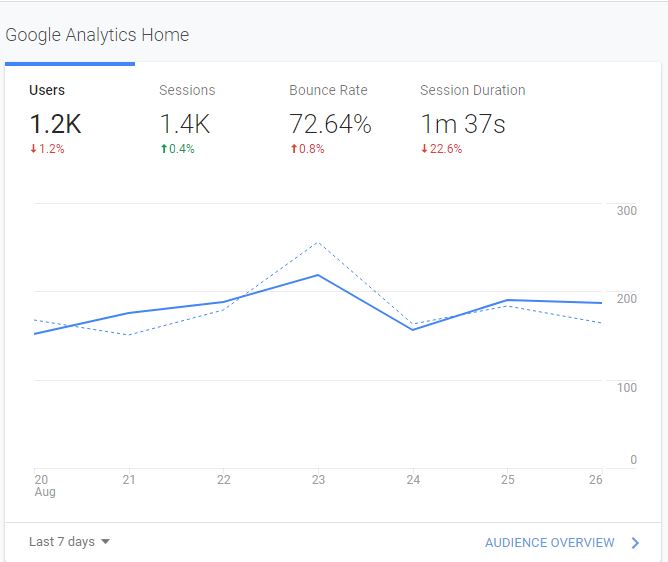Switch to the Sessions metric tab
The height and width of the screenshot is (562, 668).
tap(187, 90)
